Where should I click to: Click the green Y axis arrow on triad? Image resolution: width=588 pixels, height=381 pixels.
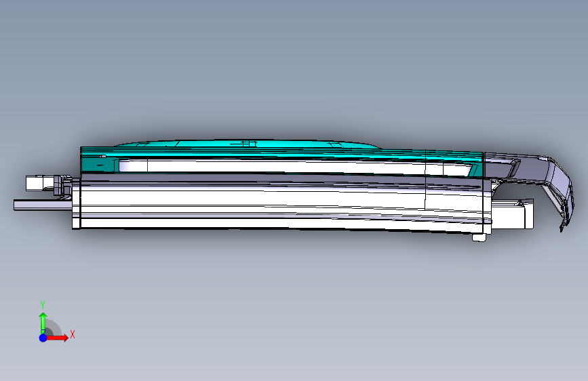point(43,323)
